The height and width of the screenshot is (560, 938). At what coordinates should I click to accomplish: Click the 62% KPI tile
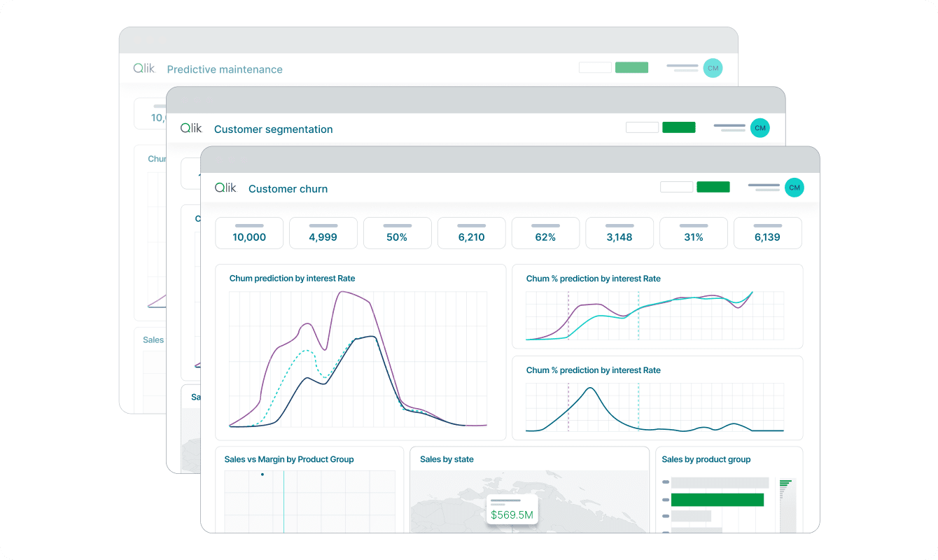545,233
